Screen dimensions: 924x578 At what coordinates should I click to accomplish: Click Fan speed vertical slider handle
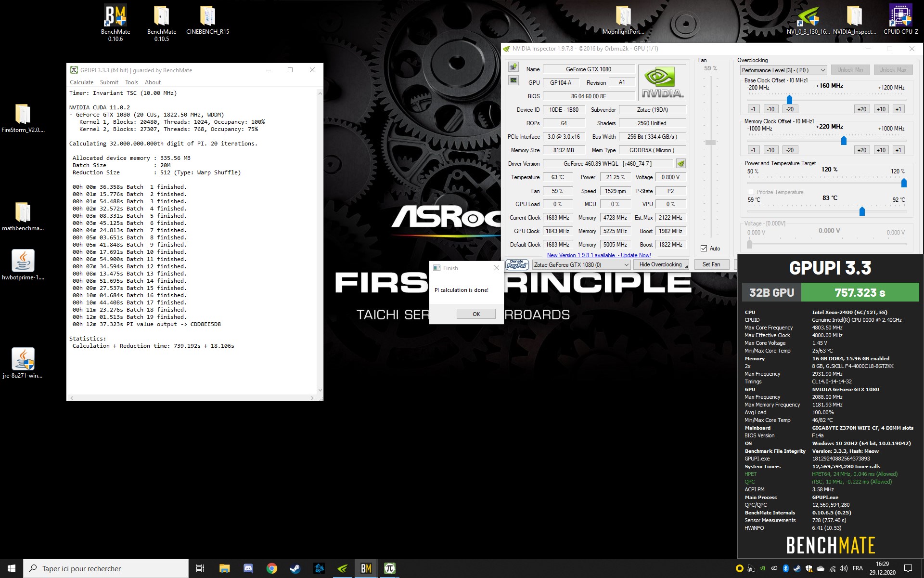click(x=710, y=142)
